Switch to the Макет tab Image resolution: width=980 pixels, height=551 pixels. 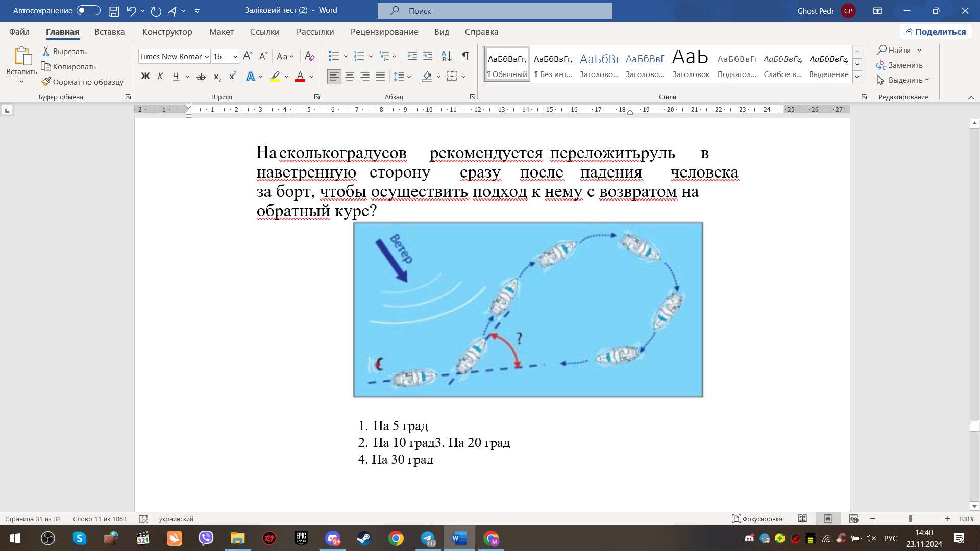tap(222, 32)
